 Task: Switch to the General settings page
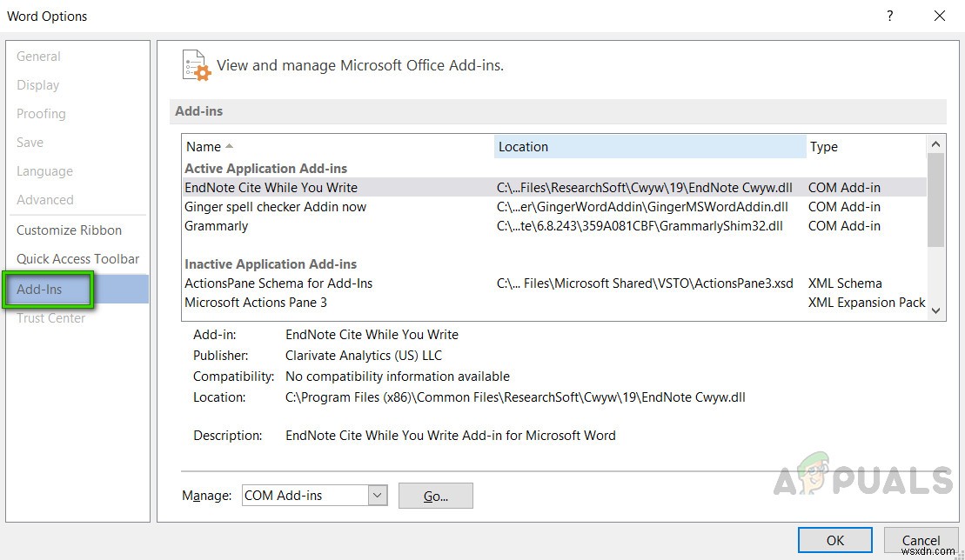(x=38, y=56)
